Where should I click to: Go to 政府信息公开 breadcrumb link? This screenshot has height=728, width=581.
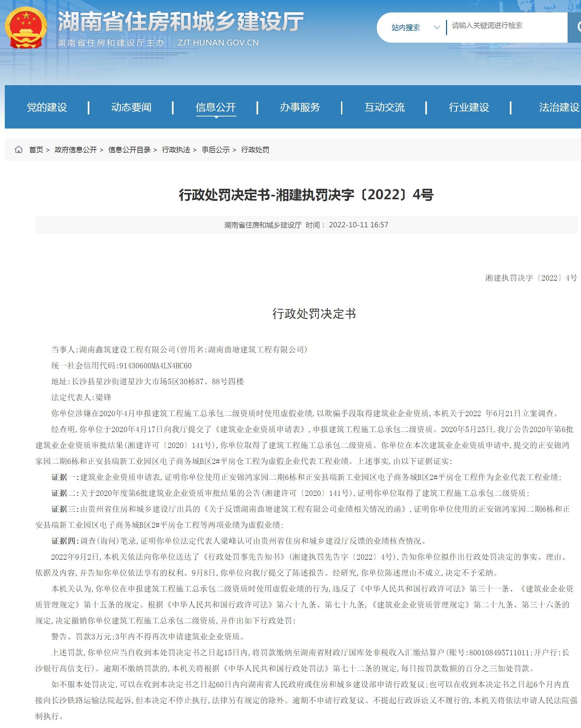pos(76,150)
